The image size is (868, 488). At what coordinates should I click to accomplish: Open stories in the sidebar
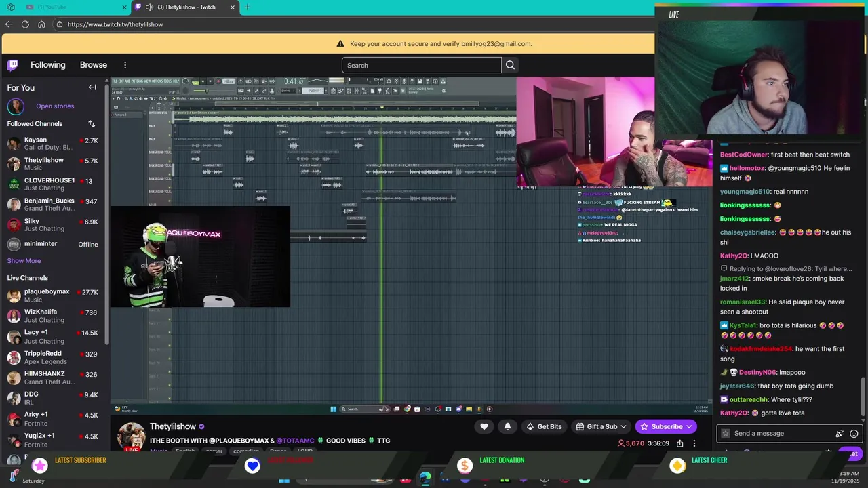55,106
